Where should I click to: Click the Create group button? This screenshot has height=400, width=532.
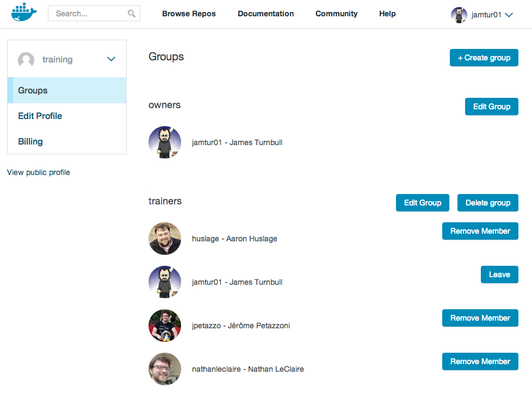(484, 58)
